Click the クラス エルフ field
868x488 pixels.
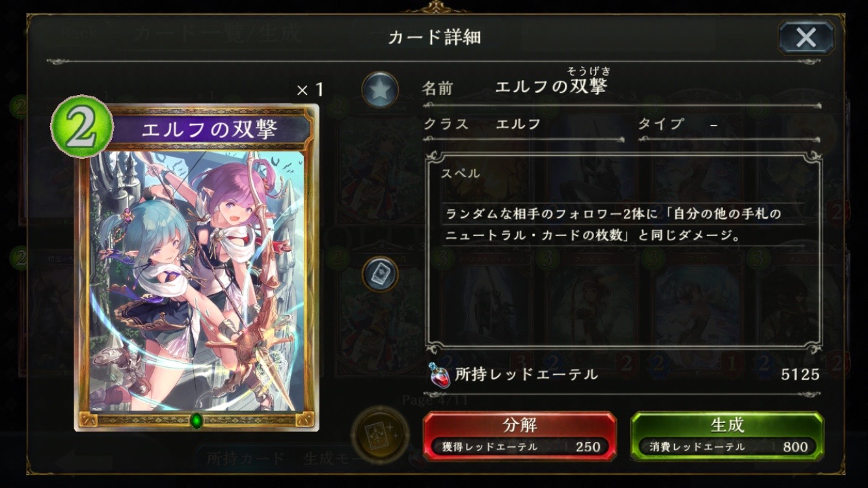click(523, 124)
